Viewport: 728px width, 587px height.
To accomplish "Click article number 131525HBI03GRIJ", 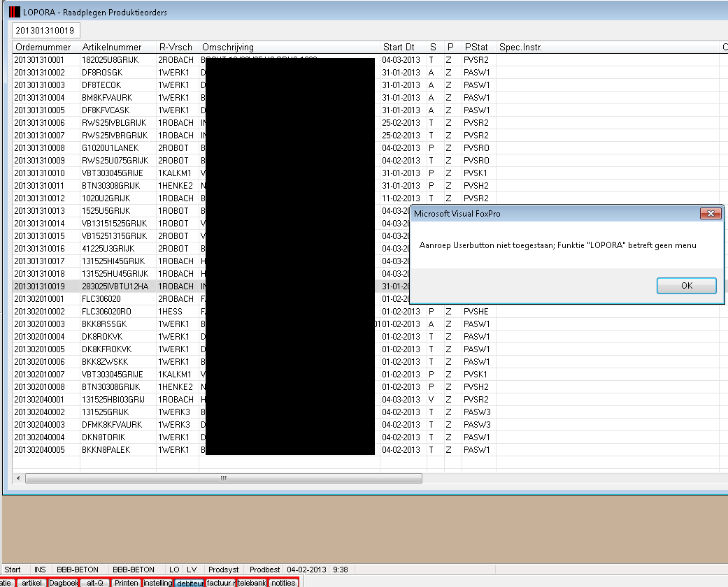I will click(x=113, y=400).
